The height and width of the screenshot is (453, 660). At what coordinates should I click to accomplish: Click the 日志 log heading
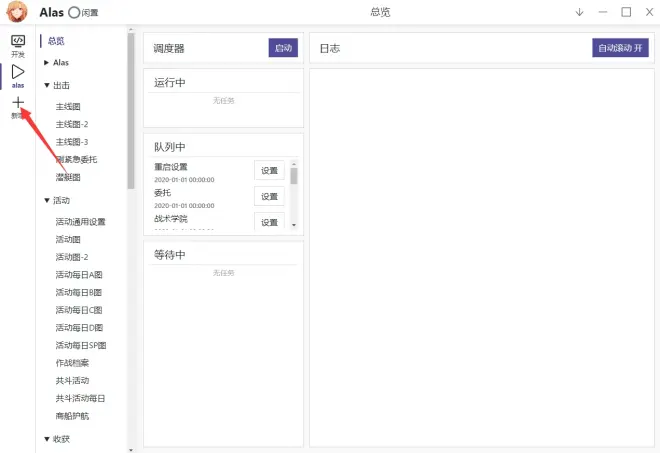(330, 48)
